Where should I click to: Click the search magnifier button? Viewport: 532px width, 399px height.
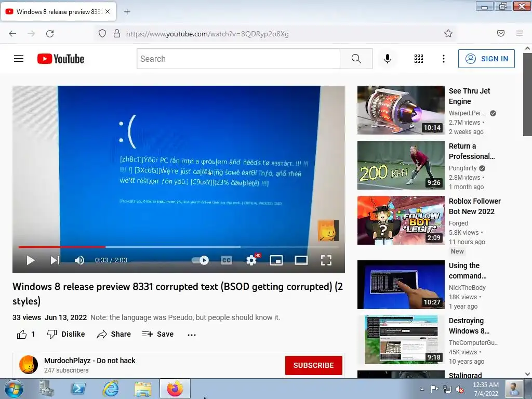click(356, 59)
